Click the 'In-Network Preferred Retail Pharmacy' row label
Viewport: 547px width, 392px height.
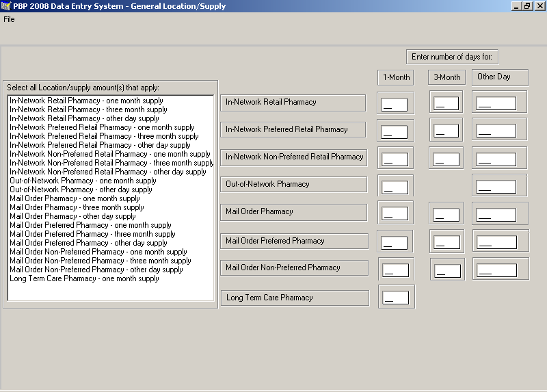293,130
